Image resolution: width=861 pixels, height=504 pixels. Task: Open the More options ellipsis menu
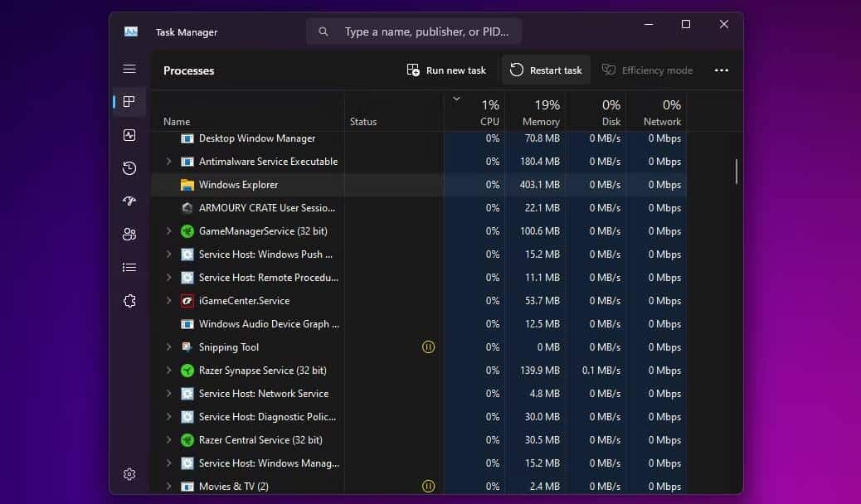pos(721,70)
